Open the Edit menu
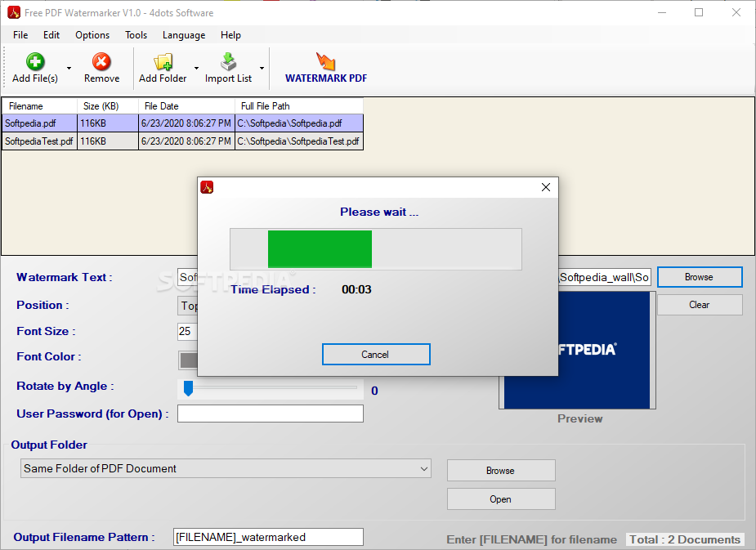The image size is (756, 550). pyautogui.click(x=51, y=34)
